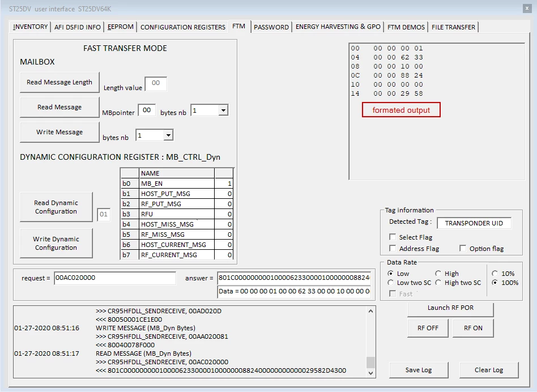Image resolution: width=537 pixels, height=392 pixels.
Task: Click the Launch RF POR button
Action: point(450,308)
